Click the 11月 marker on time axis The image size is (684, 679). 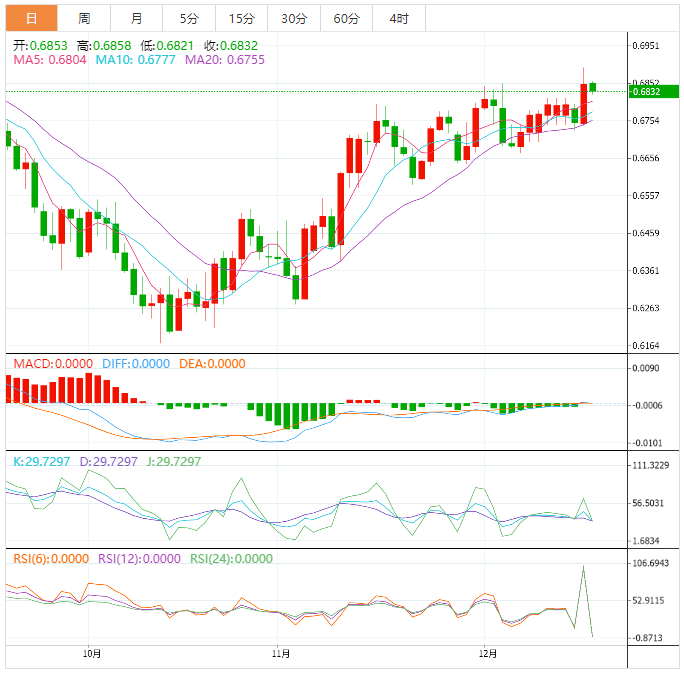(x=281, y=653)
